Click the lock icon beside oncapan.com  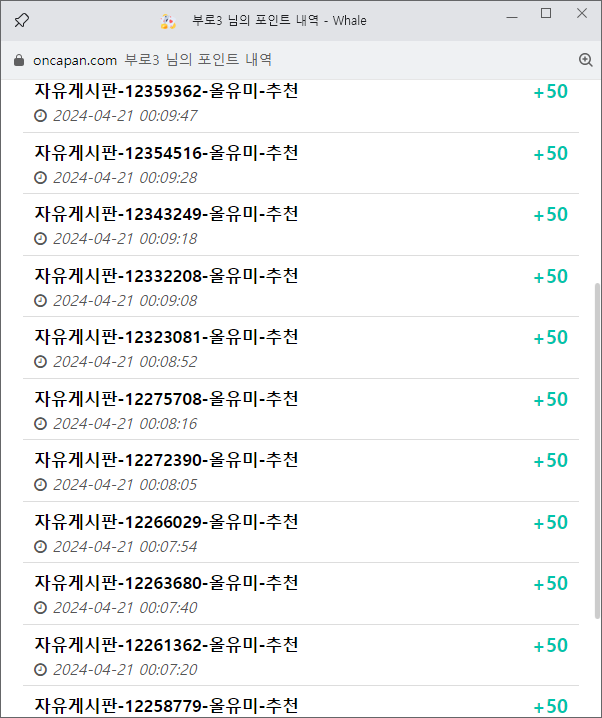point(18,60)
